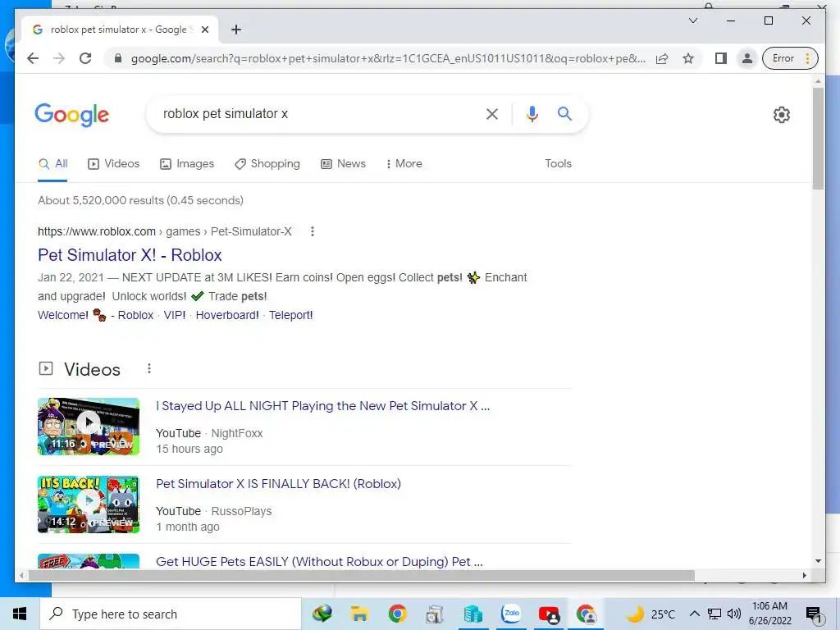This screenshot has height=630, width=840.
Task: Click the address bar URL field
Action: [x=388, y=58]
